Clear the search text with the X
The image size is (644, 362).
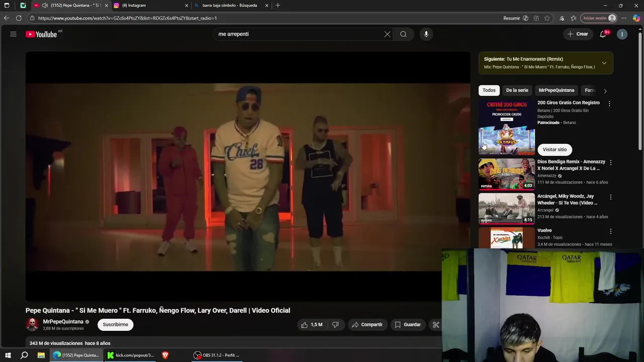click(x=387, y=34)
